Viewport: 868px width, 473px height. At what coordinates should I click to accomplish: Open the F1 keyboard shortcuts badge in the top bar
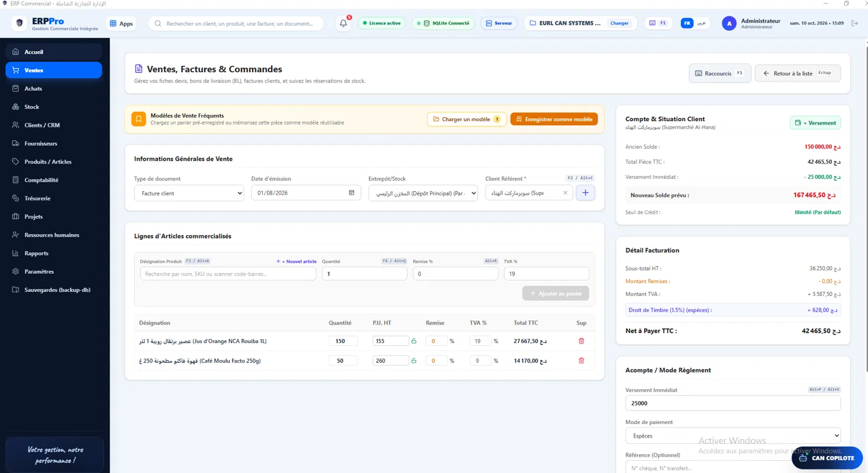pos(659,23)
